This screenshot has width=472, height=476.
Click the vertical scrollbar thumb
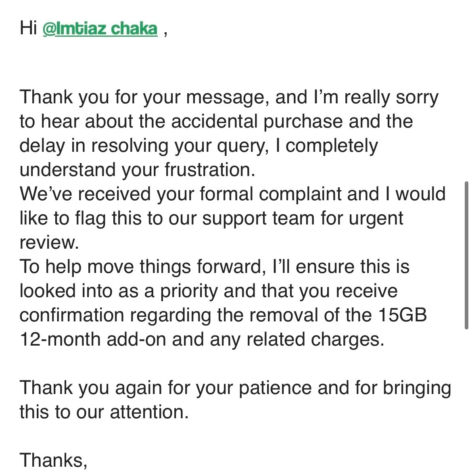tap(467, 255)
